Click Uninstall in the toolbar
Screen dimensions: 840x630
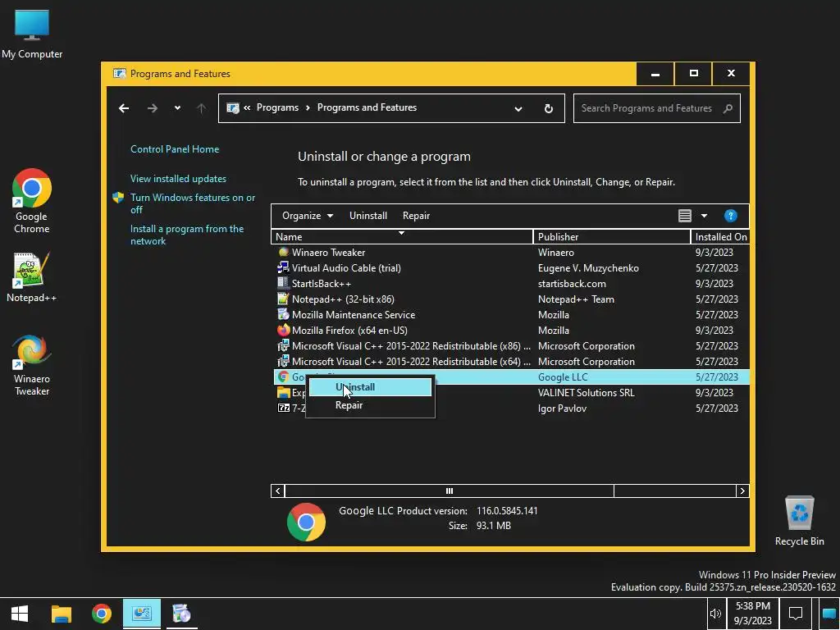(368, 216)
